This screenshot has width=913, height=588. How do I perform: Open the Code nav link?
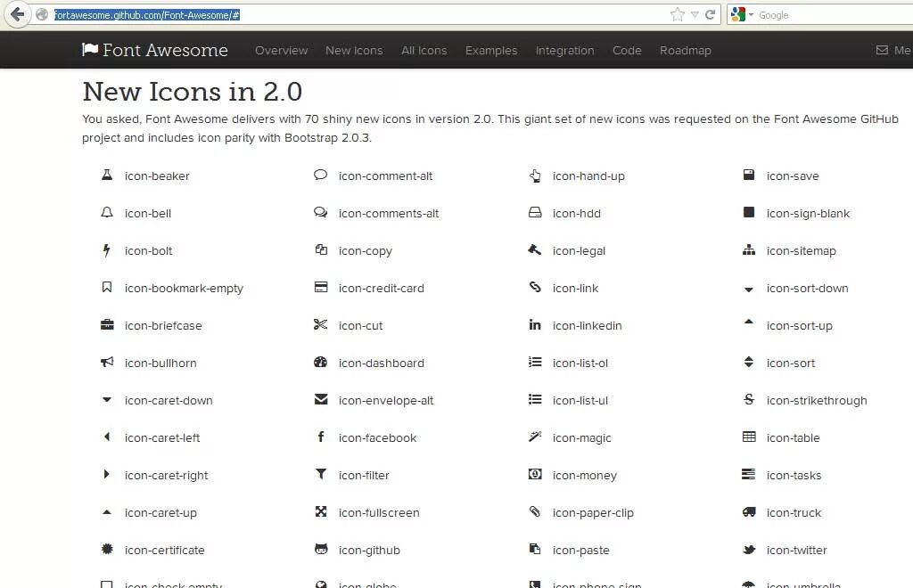coord(627,51)
